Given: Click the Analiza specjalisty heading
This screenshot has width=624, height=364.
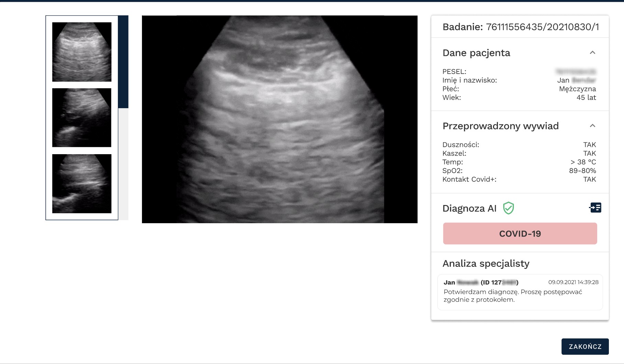Looking at the screenshot, I should (486, 263).
